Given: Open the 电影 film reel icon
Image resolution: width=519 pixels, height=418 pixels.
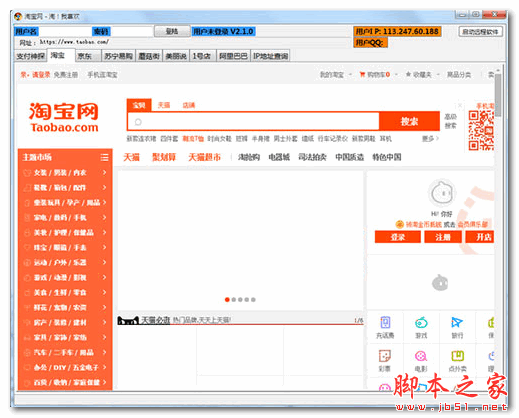Looking at the screenshot, I should coord(421,356).
